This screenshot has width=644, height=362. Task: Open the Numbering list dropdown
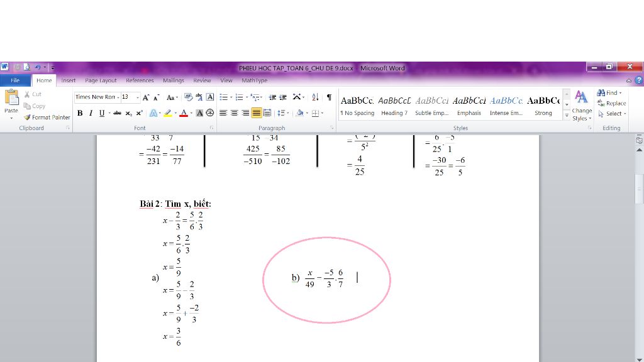coord(247,97)
